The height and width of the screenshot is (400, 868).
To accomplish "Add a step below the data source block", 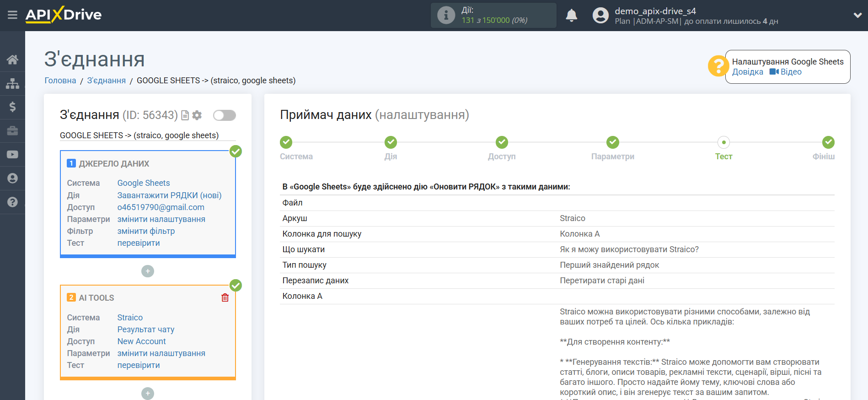I will coord(148,271).
